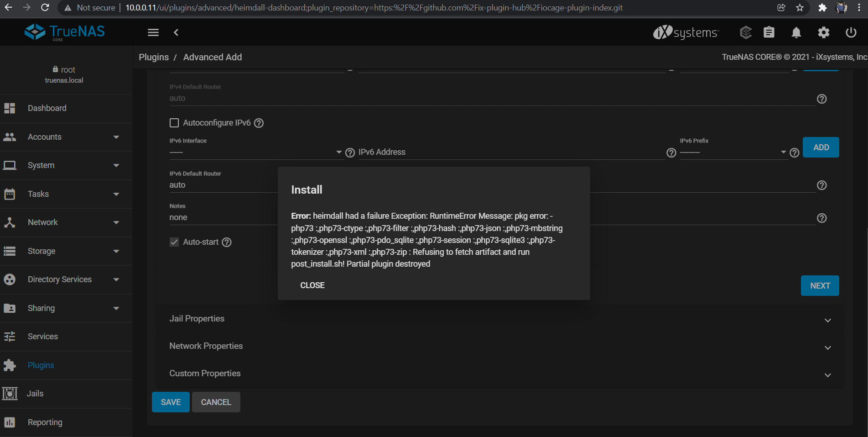This screenshot has width=868, height=437.
Task: Click the Plugins puzzle piece icon
Action: (10, 365)
